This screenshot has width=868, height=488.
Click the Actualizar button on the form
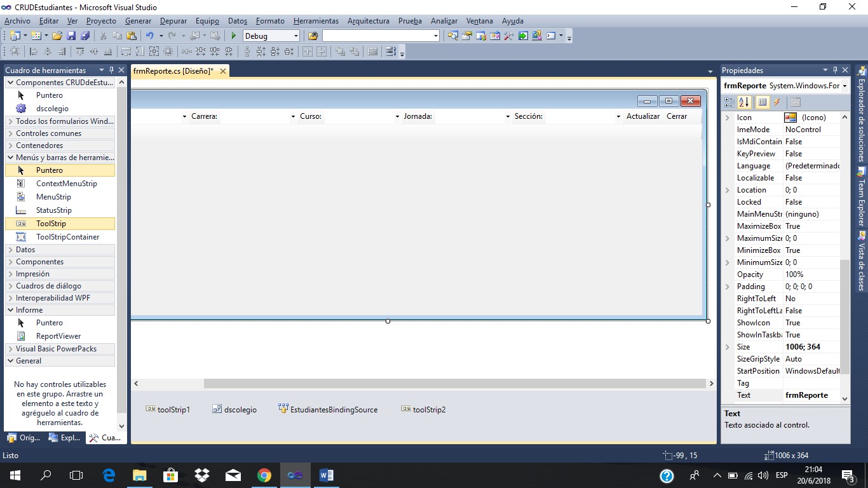point(643,116)
